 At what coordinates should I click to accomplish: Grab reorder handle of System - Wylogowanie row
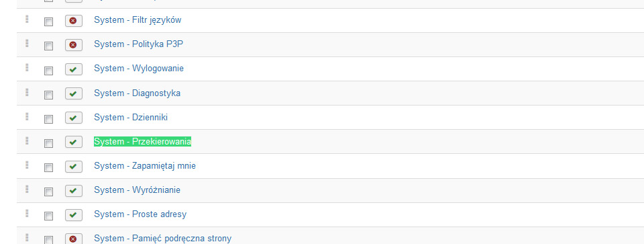coord(27,67)
